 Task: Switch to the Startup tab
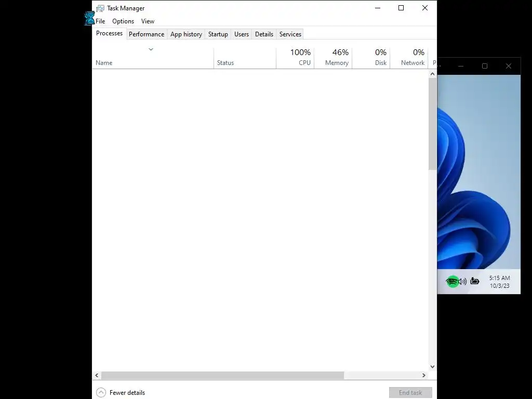(218, 34)
